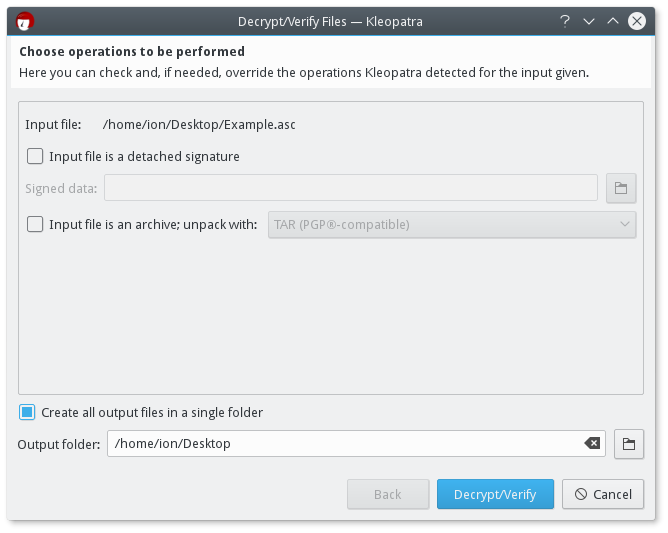Go back with the Back button
Viewport: 668px width, 533px height.
[388, 494]
